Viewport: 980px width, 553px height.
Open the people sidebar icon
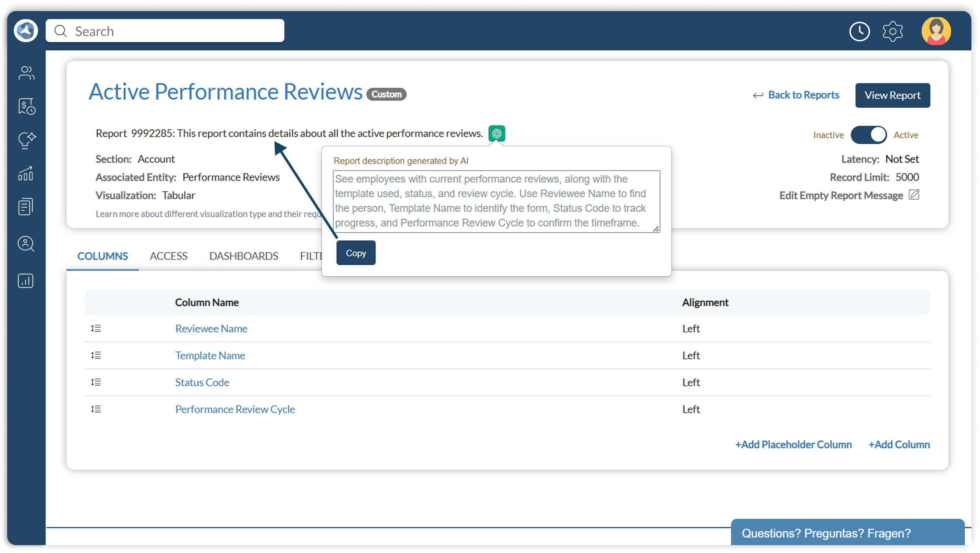click(26, 73)
